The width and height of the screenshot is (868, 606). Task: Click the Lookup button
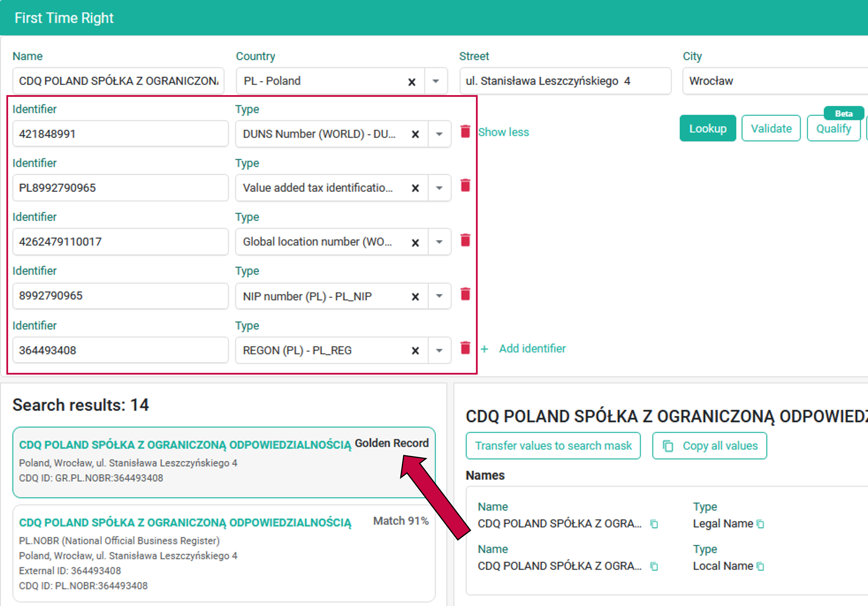708,128
